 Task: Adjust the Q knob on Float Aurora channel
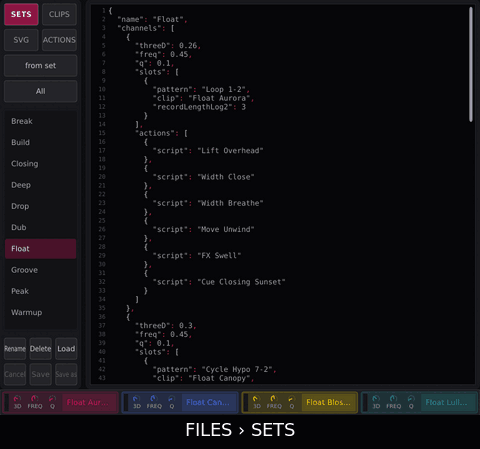pos(52,402)
